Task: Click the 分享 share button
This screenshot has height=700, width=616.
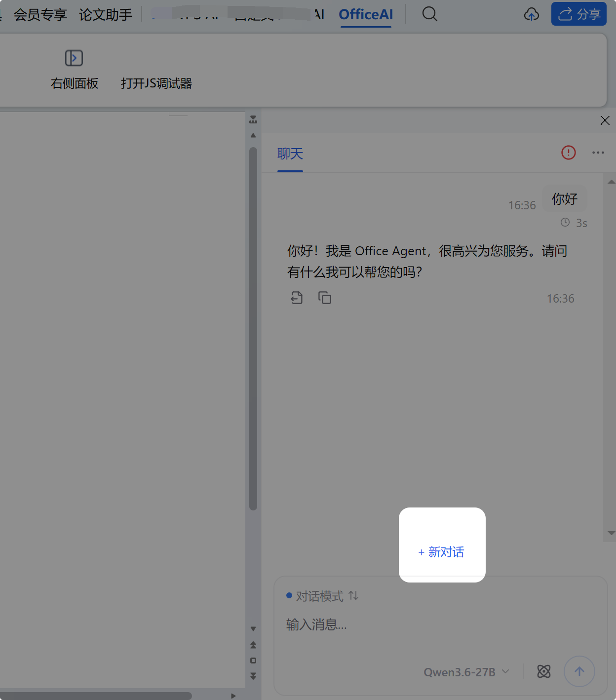Action: point(578,14)
